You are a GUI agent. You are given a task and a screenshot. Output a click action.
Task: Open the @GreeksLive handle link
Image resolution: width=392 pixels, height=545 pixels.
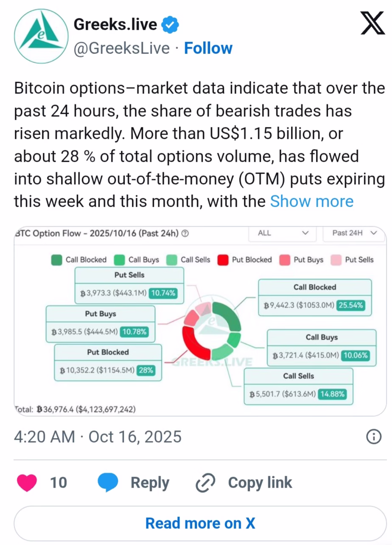pyautogui.click(x=121, y=48)
